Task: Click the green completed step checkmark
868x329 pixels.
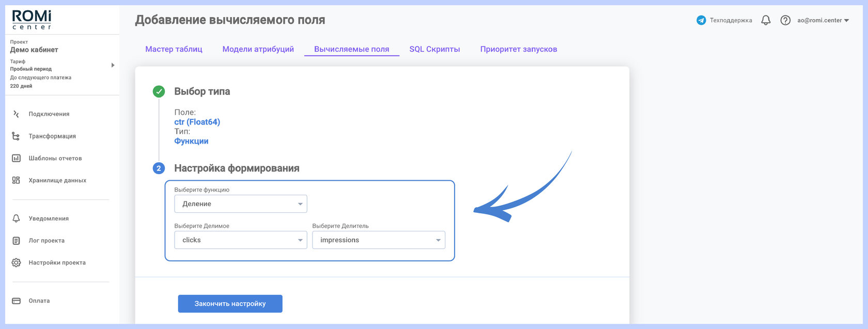Action: tap(159, 91)
